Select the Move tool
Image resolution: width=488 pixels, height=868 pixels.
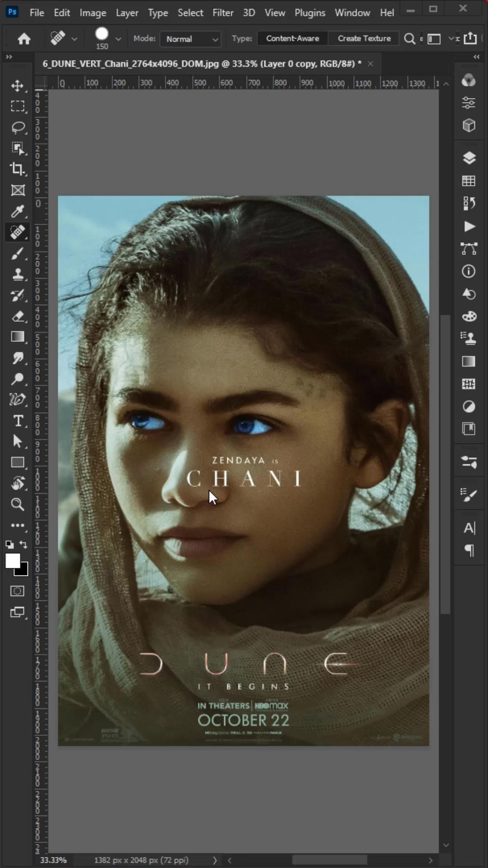click(18, 86)
